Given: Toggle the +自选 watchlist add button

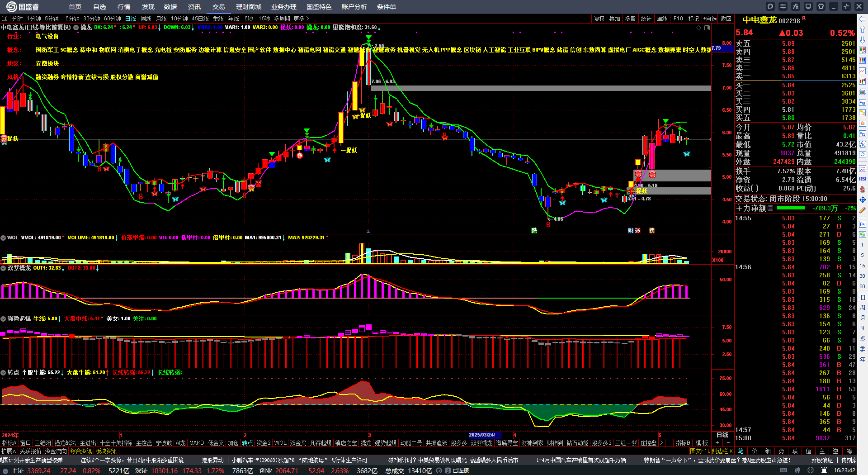Looking at the screenshot, I should [x=710, y=19].
